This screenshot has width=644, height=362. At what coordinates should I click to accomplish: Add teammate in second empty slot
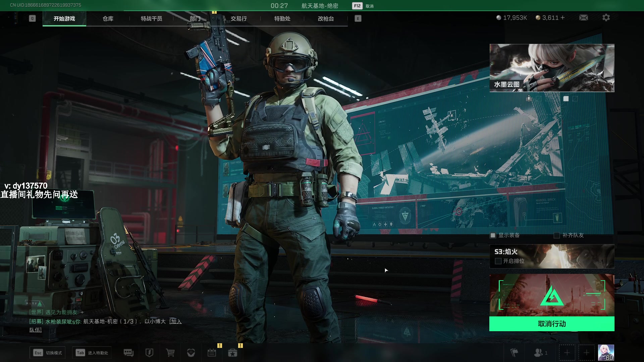tap(586, 353)
